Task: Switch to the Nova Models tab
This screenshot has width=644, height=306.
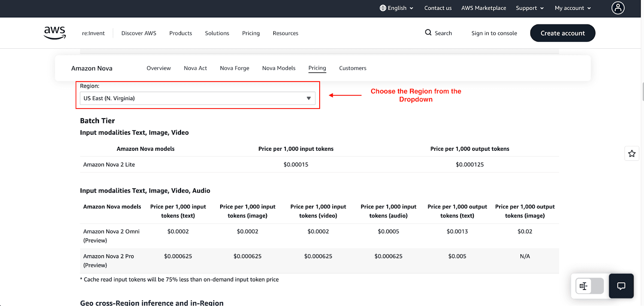Action: 279,68
